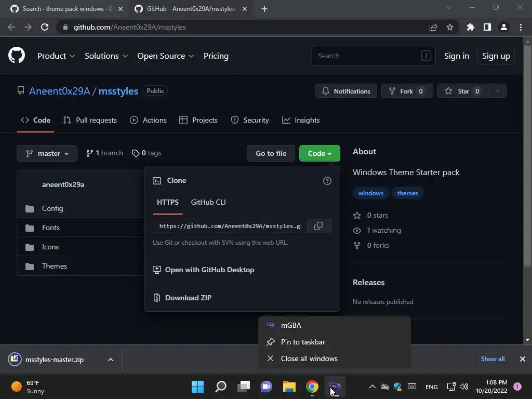The height and width of the screenshot is (399, 532).
Task: Open the Actions tab
Action: [x=149, y=120]
